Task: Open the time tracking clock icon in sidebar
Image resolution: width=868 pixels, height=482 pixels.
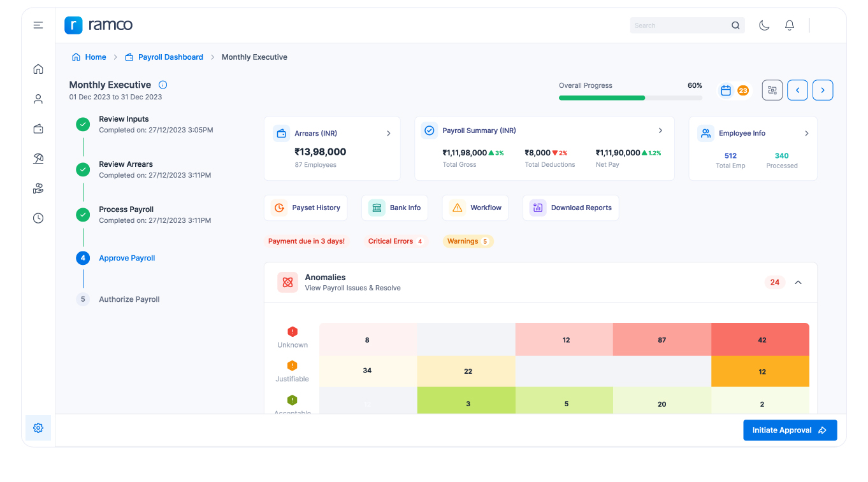Action: [x=38, y=218]
